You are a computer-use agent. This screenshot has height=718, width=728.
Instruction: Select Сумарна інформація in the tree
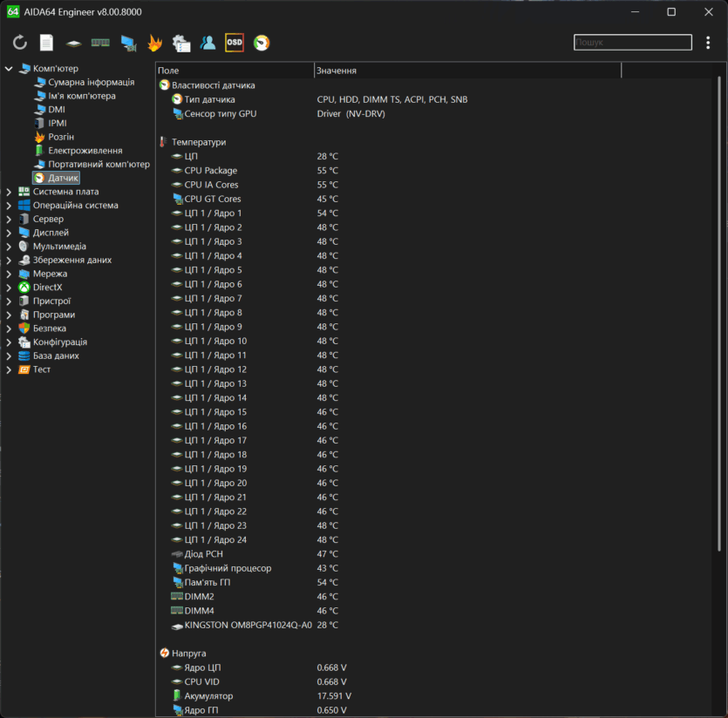click(x=91, y=82)
